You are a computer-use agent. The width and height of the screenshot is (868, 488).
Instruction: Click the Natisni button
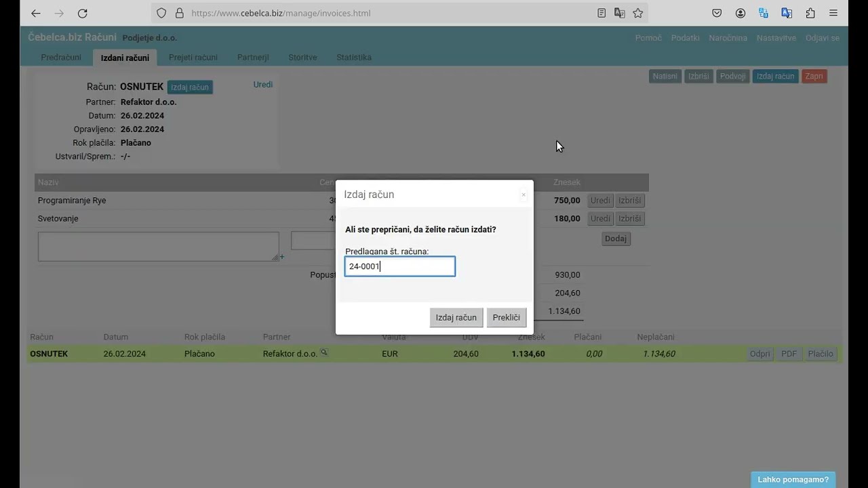click(x=665, y=76)
